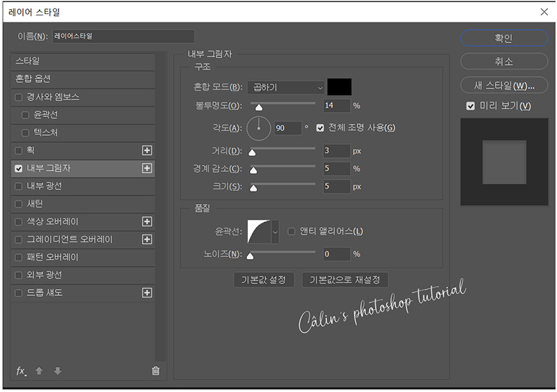The height and width of the screenshot is (392, 557).
Task: Toggle 미리 보기 preview checkbox
Action: (471, 106)
